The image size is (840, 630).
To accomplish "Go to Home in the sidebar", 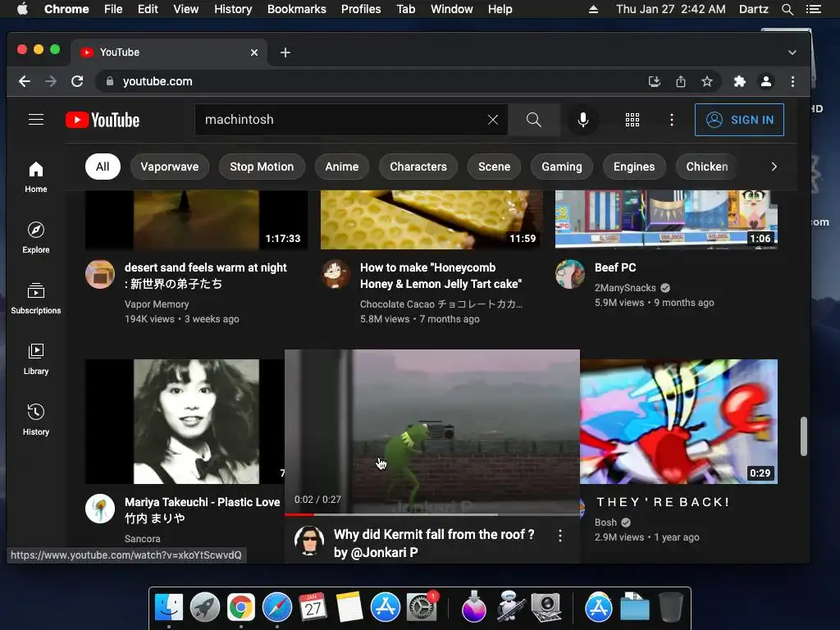I will pos(36,177).
